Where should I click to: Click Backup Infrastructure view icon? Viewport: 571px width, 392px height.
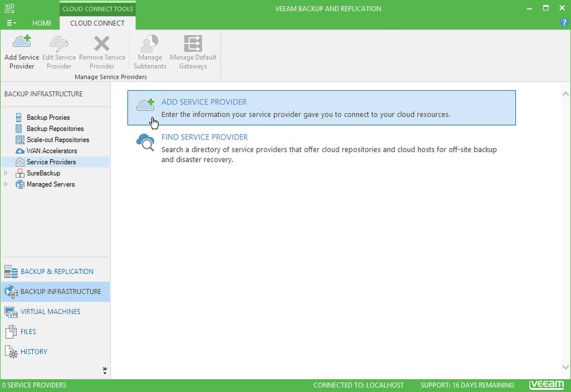click(11, 292)
